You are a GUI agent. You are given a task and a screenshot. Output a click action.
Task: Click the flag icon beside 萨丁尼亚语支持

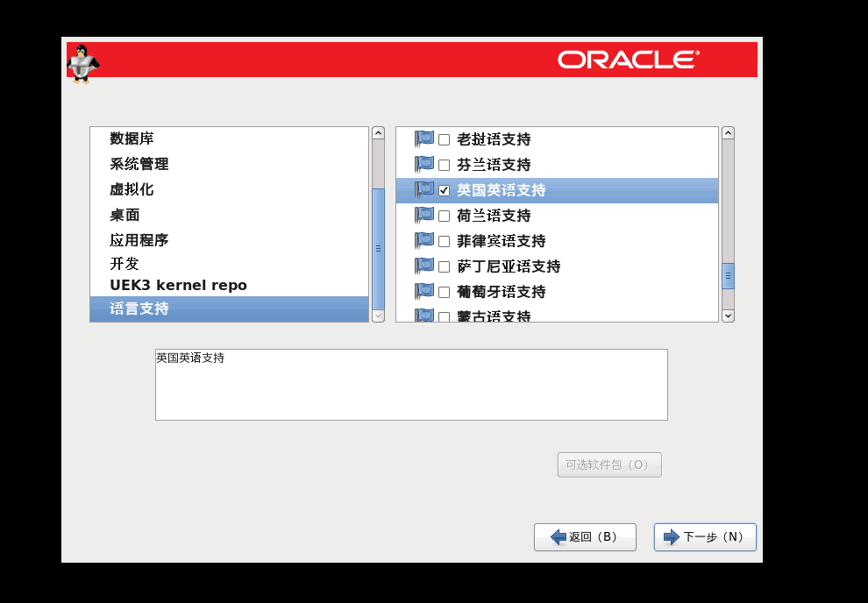(x=424, y=266)
